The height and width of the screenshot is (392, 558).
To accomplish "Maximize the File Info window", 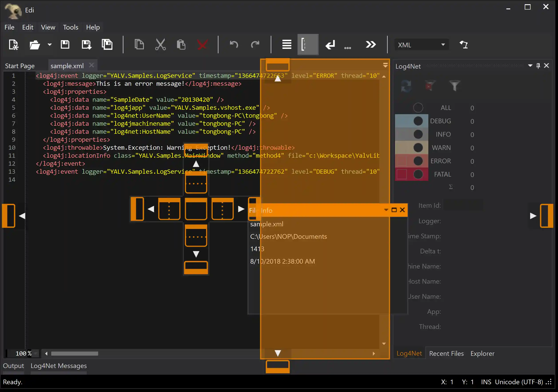I will tap(394, 210).
